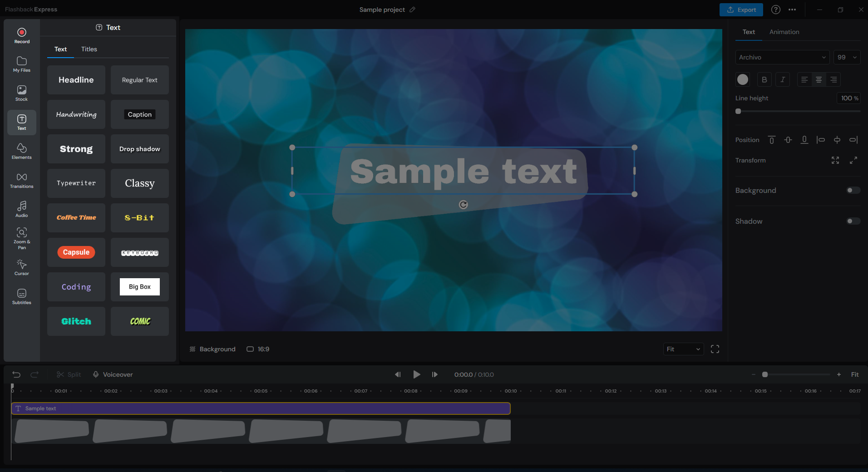
Task: Switch to the Animation tab
Action: 784,32
